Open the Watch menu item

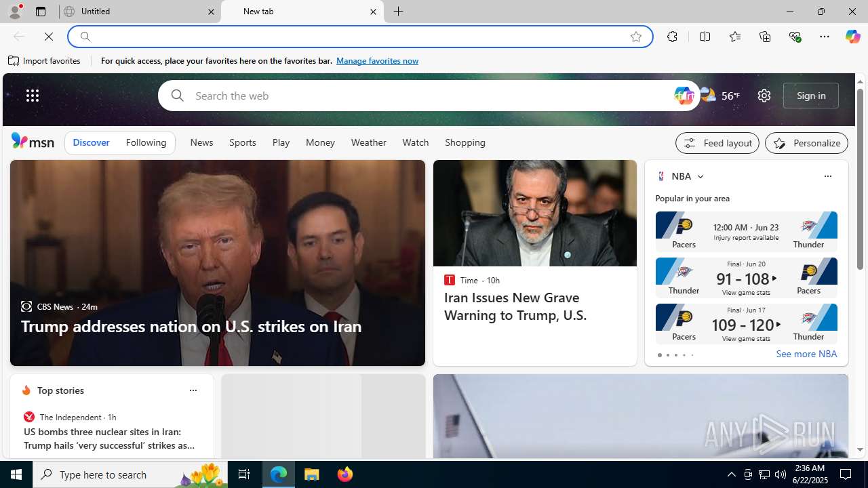pyautogui.click(x=416, y=142)
